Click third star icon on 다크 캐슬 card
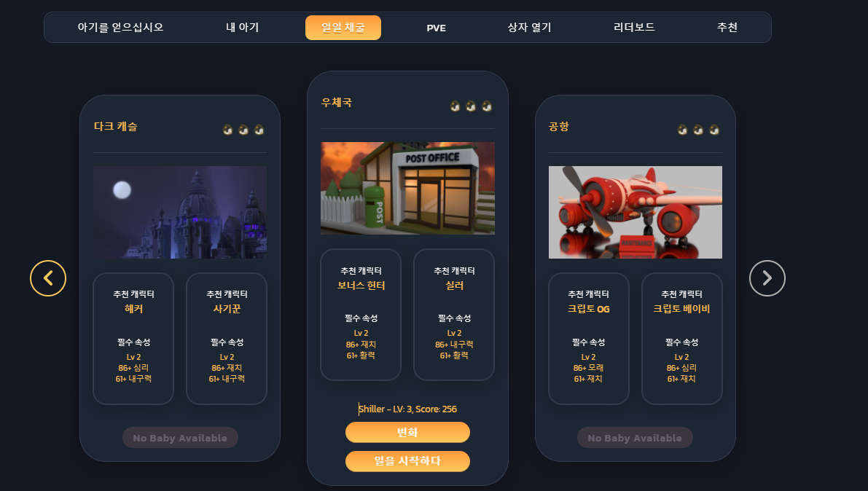This screenshot has height=491, width=868. pyautogui.click(x=259, y=130)
